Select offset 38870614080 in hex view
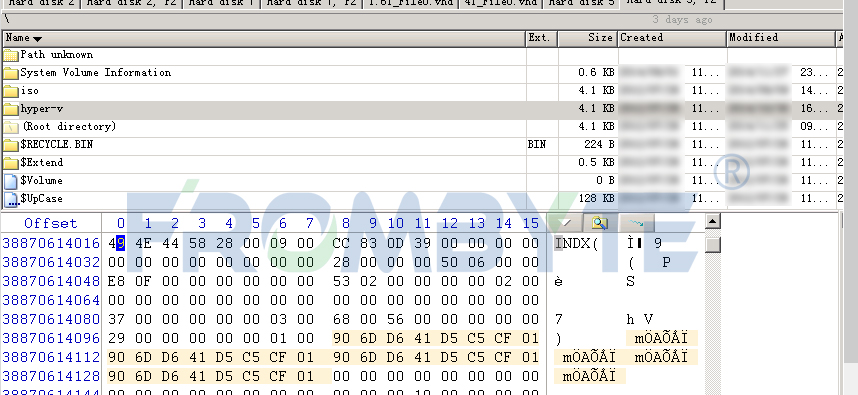The width and height of the screenshot is (858, 395). click(x=51, y=319)
